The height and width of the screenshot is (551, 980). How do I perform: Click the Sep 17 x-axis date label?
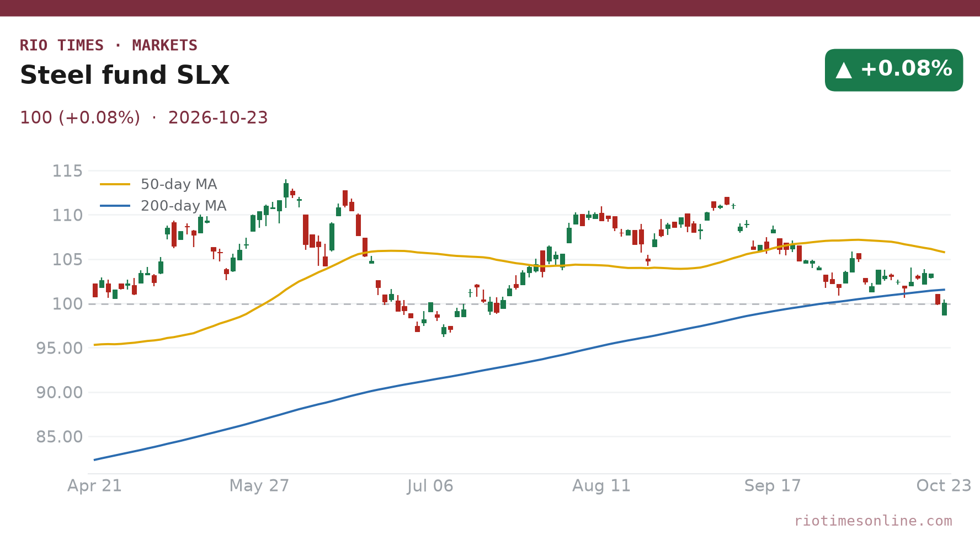[773, 486]
